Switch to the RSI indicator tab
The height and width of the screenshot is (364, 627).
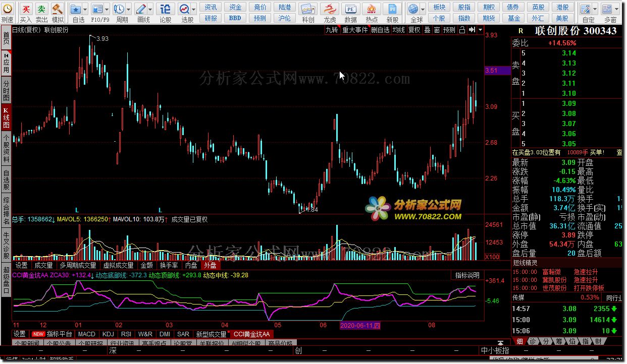coord(126,334)
